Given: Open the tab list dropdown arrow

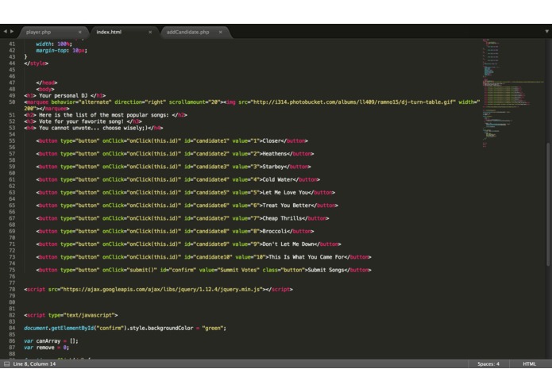Looking at the screenshot, I should click(x=546, y=32).
